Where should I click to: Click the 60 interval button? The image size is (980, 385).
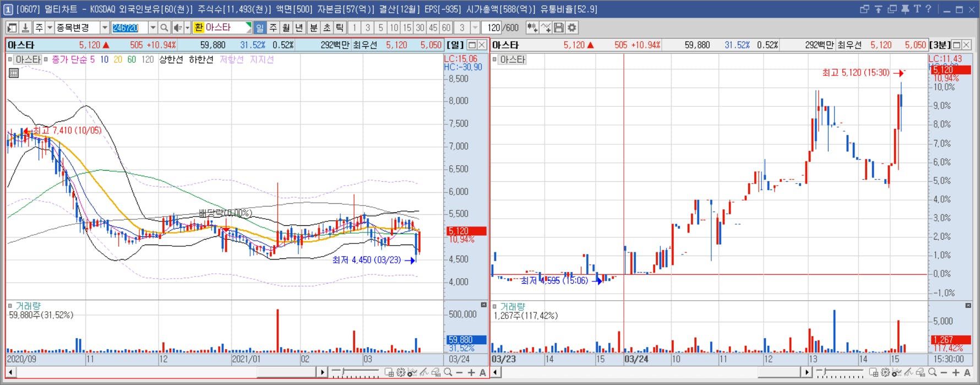[x=446, y=28]
